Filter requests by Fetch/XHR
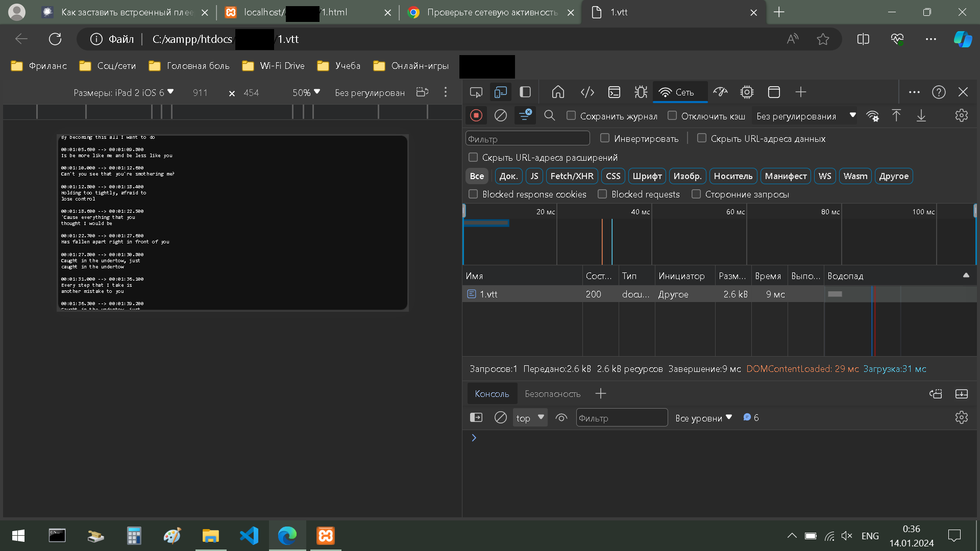This screenshot has width=980, height=551. click(572, 176)
